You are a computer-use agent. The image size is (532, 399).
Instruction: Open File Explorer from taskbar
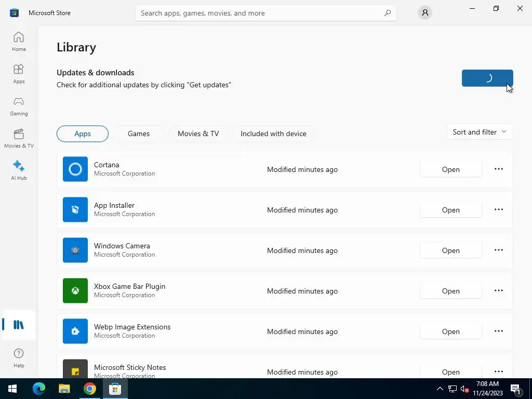click(x=64, y=389)
